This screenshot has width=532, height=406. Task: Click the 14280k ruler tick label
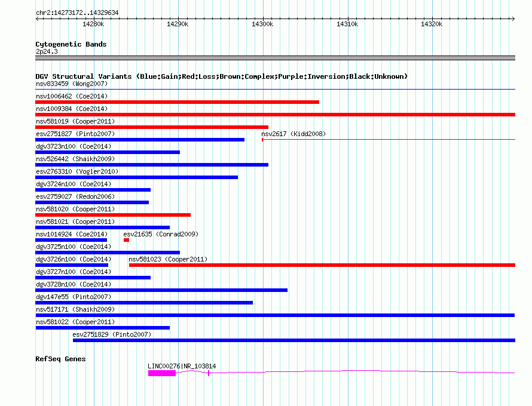[93, 24]
